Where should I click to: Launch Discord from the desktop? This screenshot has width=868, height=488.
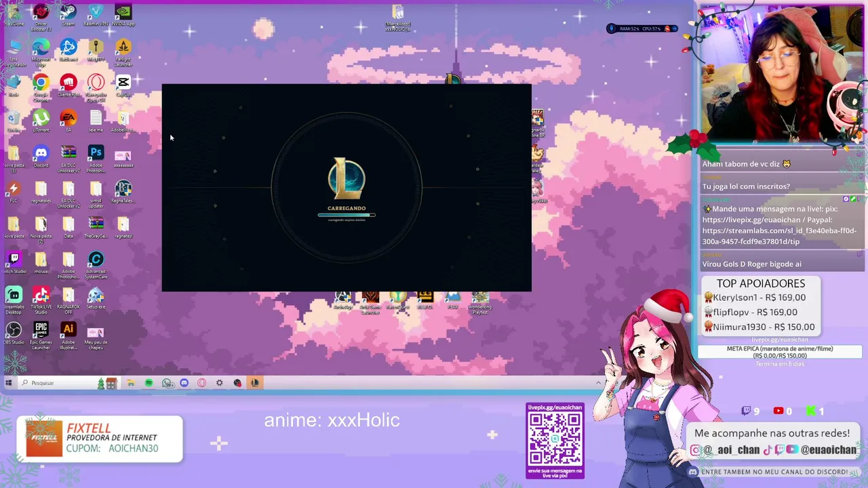pos(41,157)
